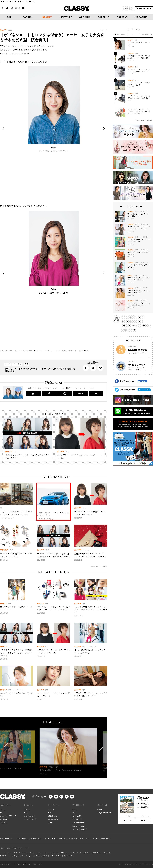The height and width of the screenshot is (868, 153).
Task: Share on Facebook under Let's Share
Action: [86, 368]
